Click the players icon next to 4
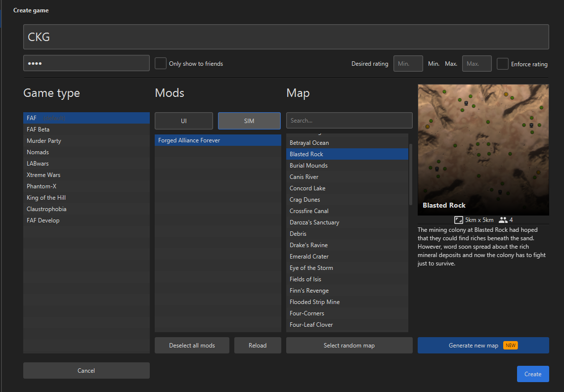The image size is (564, 392). 503,220
